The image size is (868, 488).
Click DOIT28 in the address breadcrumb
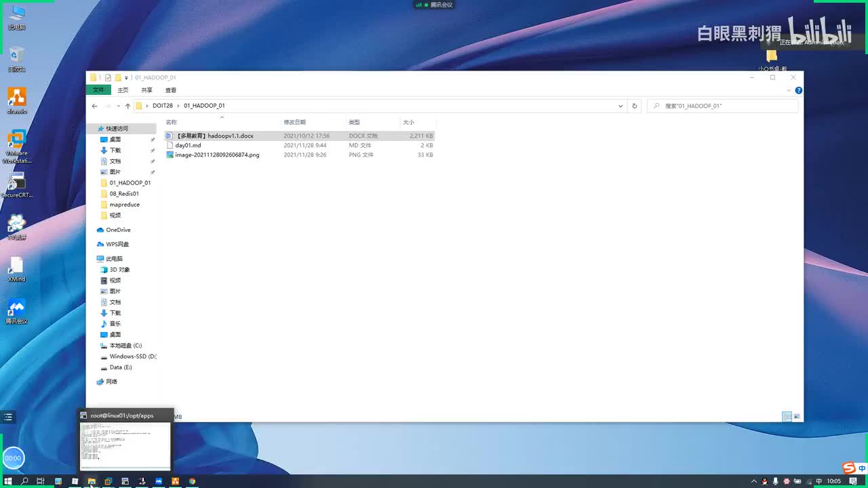click(163, 106)
